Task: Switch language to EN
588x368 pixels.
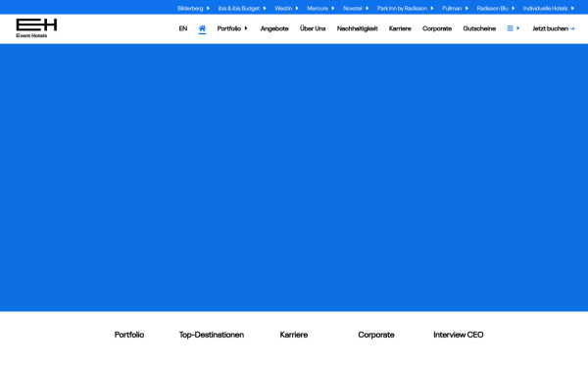Action: [183, 28]
